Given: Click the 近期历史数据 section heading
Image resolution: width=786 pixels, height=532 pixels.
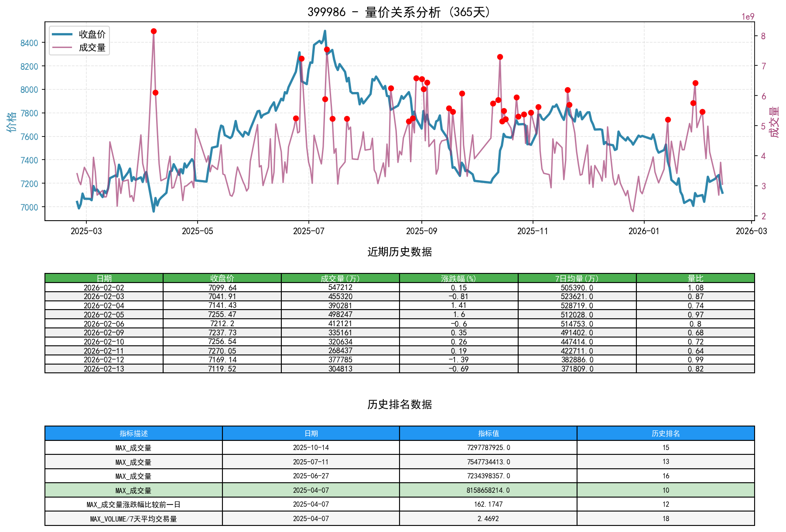Looking at the screenshot, I should click(x=399, y=251).
